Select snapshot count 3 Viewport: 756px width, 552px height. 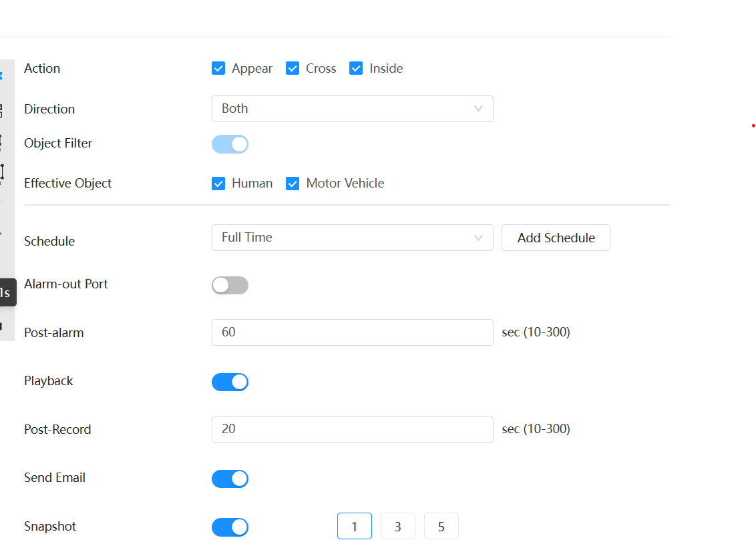(398, 527)
